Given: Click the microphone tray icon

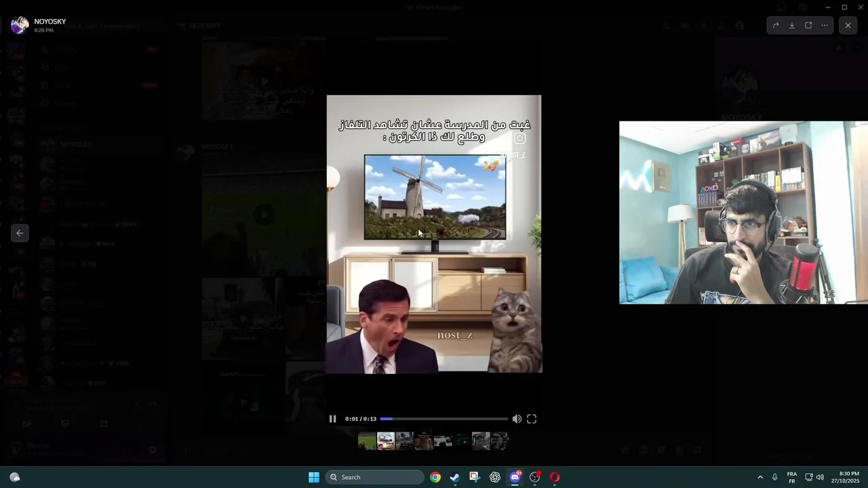Looking at the screenshot, I should 775,477.
